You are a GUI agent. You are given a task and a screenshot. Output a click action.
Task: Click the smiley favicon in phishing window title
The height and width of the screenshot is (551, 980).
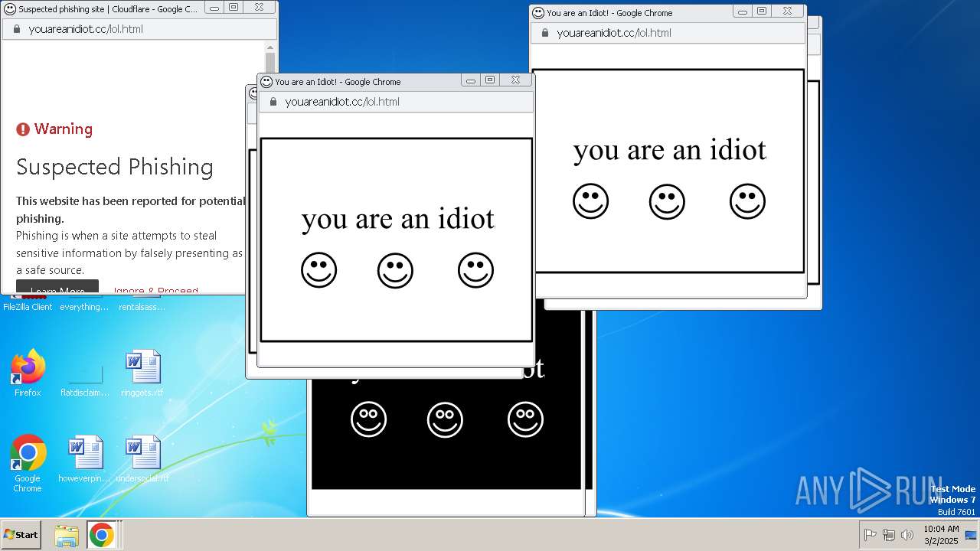coord(10,8)
